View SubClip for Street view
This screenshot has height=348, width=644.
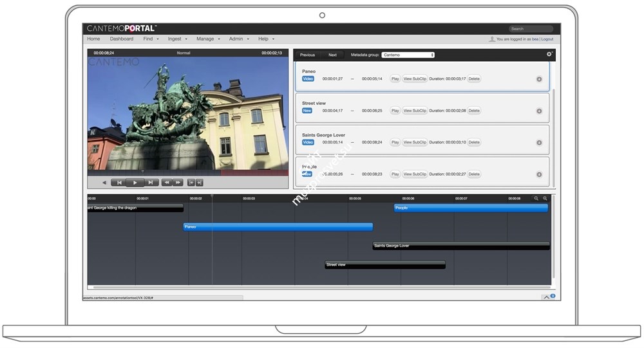(415, 111)
